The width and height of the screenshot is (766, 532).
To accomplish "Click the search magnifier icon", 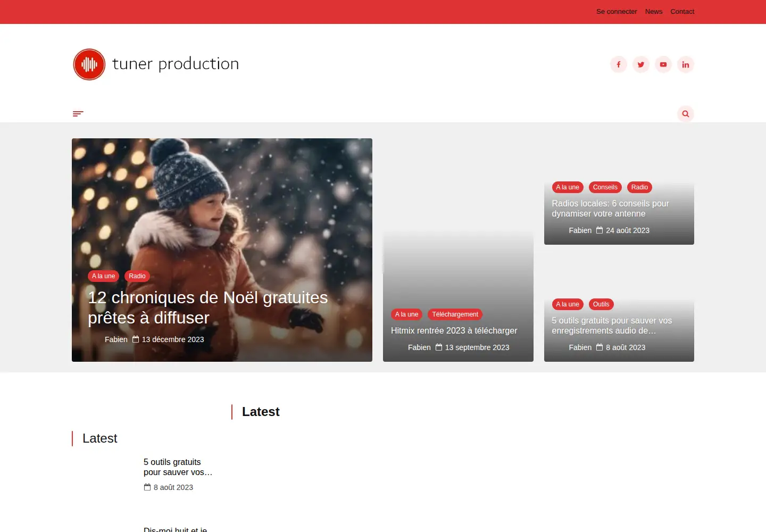I will click(686, 114).
